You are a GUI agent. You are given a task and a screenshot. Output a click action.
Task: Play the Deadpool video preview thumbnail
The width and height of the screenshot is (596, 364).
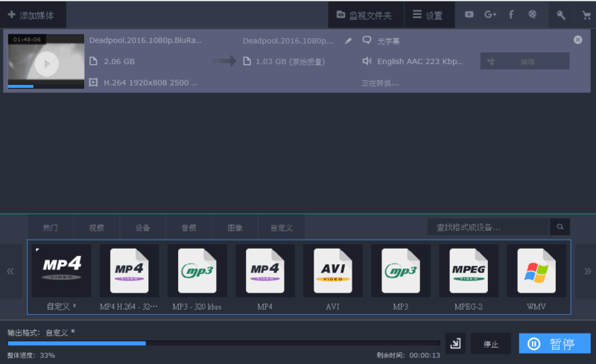[x=46, y=64]
